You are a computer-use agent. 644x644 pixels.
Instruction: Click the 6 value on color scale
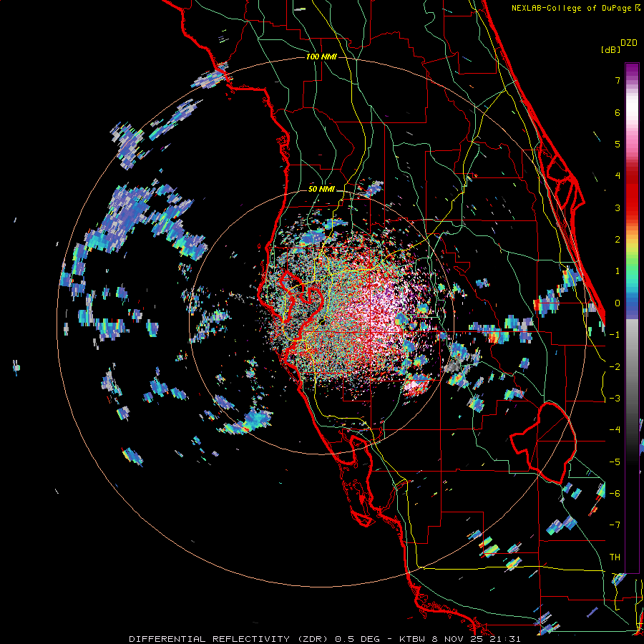click(618, 112)
